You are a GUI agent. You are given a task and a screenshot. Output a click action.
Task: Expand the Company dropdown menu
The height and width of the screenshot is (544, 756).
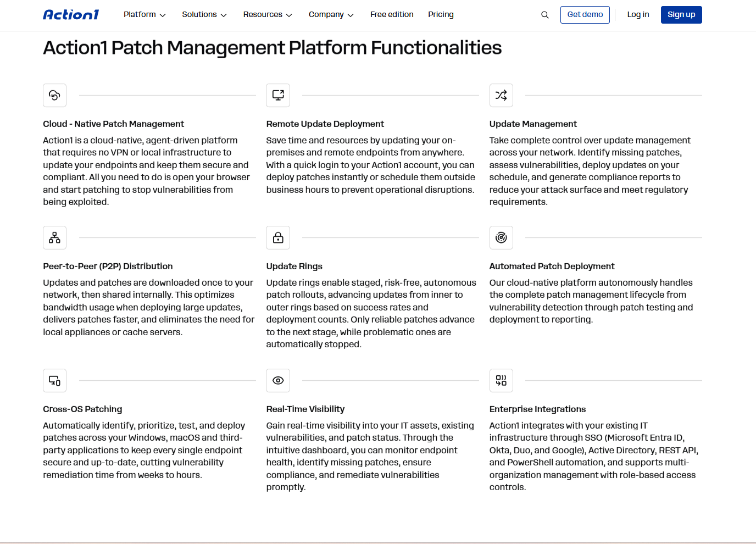pos(331,15)
